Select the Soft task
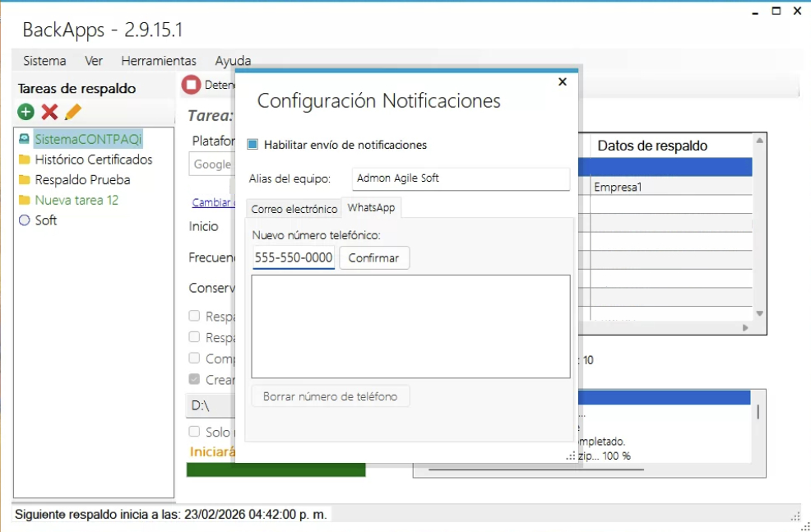Image resolution: width=811 pixels, height=532 pixels. click(45, 220)
